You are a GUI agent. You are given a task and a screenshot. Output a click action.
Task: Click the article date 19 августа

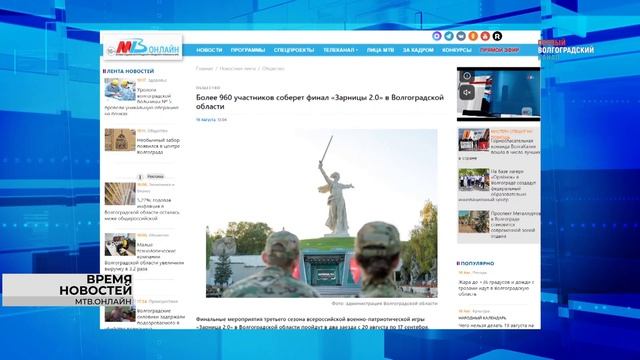point(211,120)
